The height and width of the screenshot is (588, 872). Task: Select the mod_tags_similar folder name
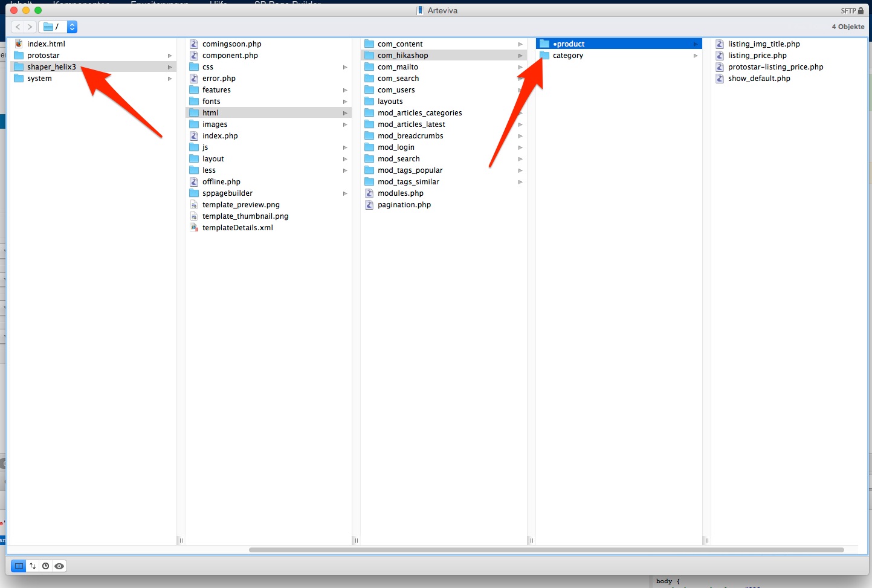click(x=409, y=182)
